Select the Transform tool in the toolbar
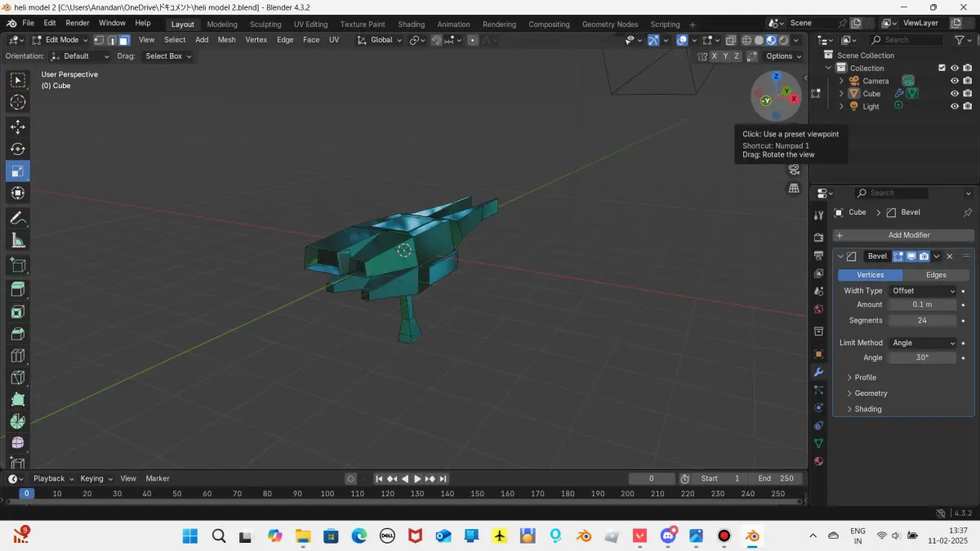 point(17,193)
